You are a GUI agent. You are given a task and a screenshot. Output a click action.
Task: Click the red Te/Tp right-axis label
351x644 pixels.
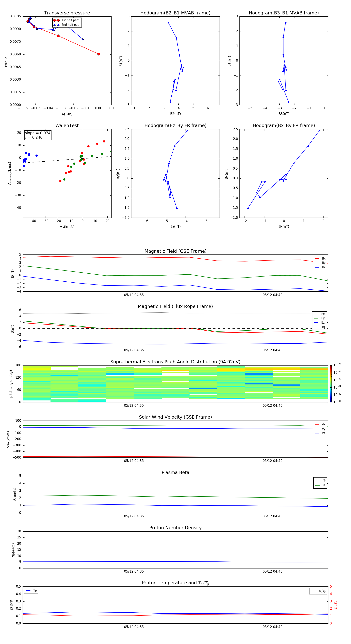point(336,605)
